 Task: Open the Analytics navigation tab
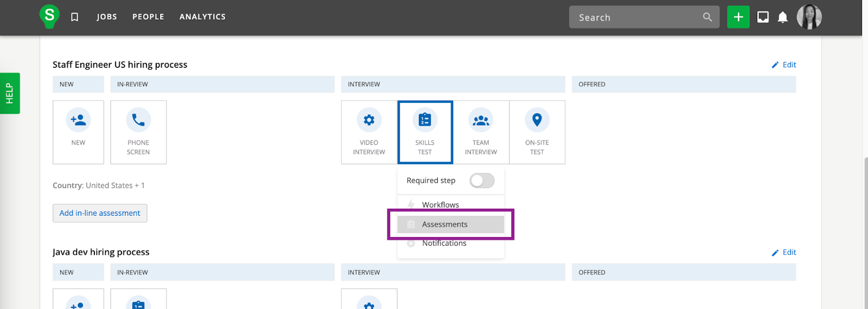click(x=202, y=17)
